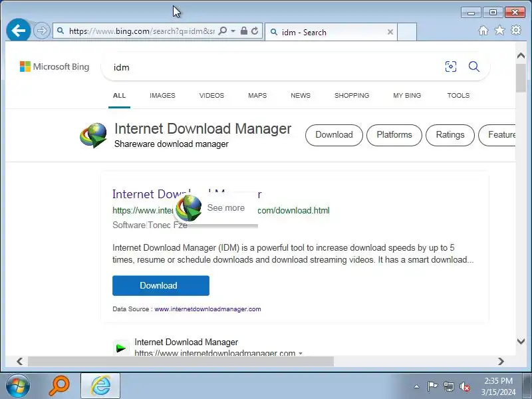Screen dimensions: 532x399
Task: Switch to the IMAGES tab
Action: click(x=162, y=96)
